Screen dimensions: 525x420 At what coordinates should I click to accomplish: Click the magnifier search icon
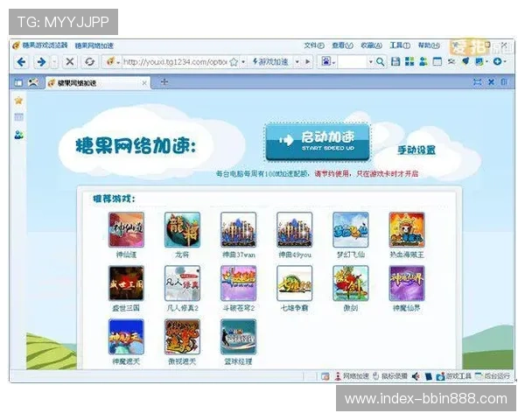coord(380,61)
